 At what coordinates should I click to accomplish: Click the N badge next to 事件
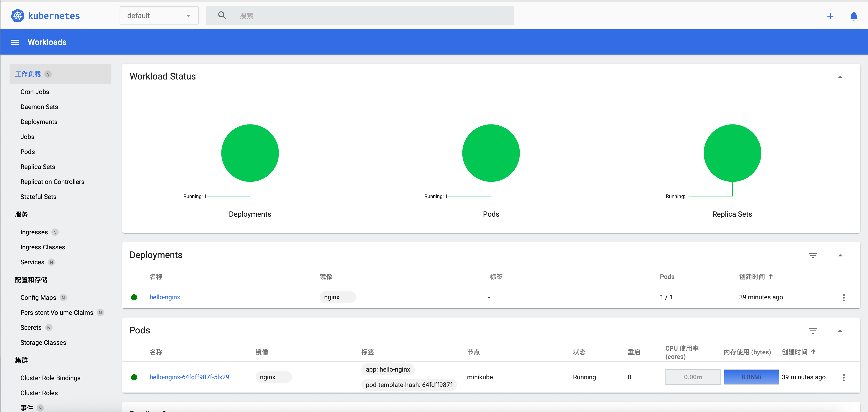click(x=40, y=408)
